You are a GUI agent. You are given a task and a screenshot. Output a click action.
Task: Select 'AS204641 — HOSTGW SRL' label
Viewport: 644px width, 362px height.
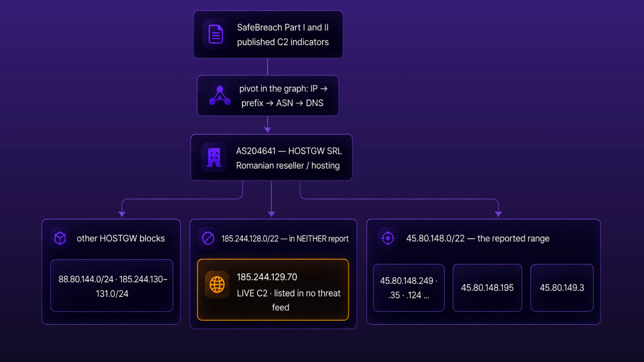[289, 151]
